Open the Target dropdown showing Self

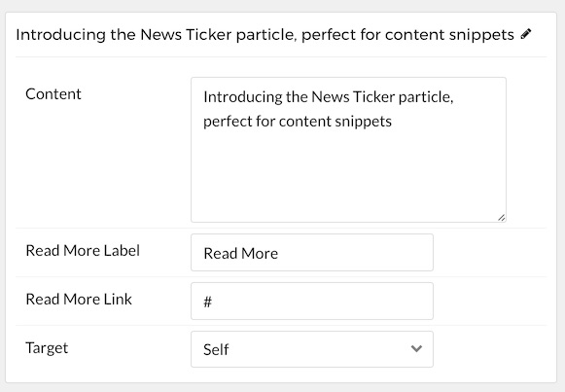pyautogui.click(x=312, y=349)
